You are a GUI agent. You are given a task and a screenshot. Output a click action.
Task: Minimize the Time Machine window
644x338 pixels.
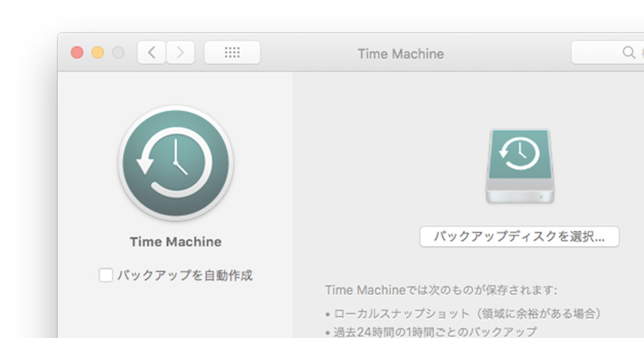(x=98, y=53)
